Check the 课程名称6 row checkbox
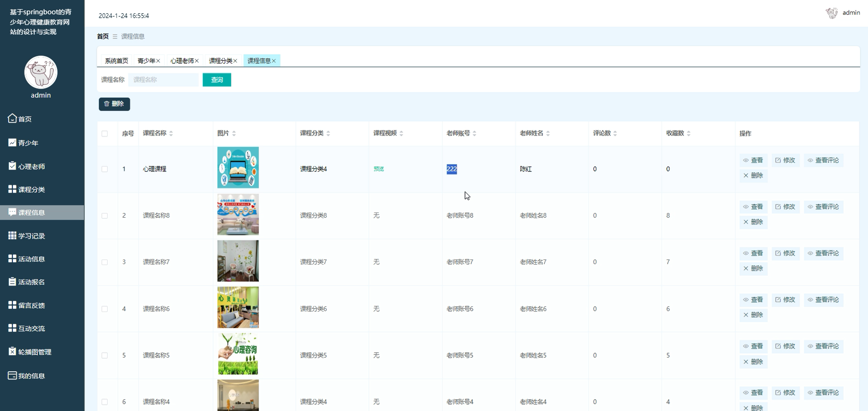The width and height of the screenshot is (868, 411). (105, 309)
